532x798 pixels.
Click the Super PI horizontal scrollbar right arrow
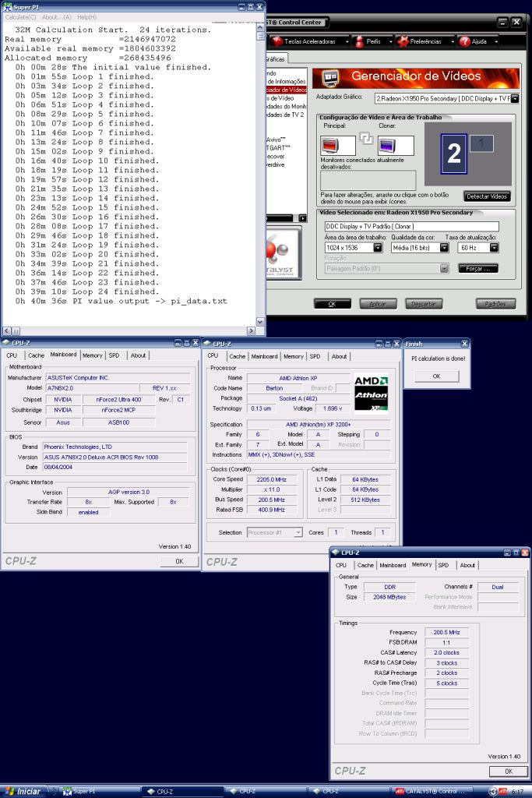(x=252, y=330)
